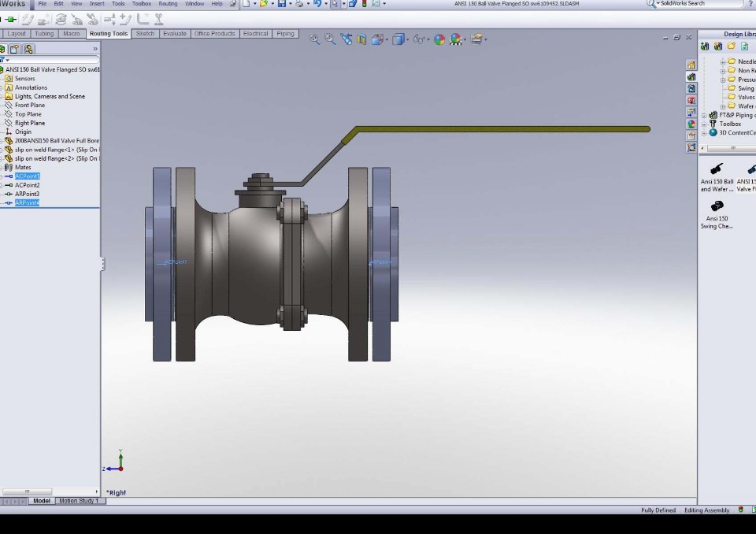Screen dimensions: 756x534
Task: Open the File Explorer task pane tab
Action: (691, 89)
